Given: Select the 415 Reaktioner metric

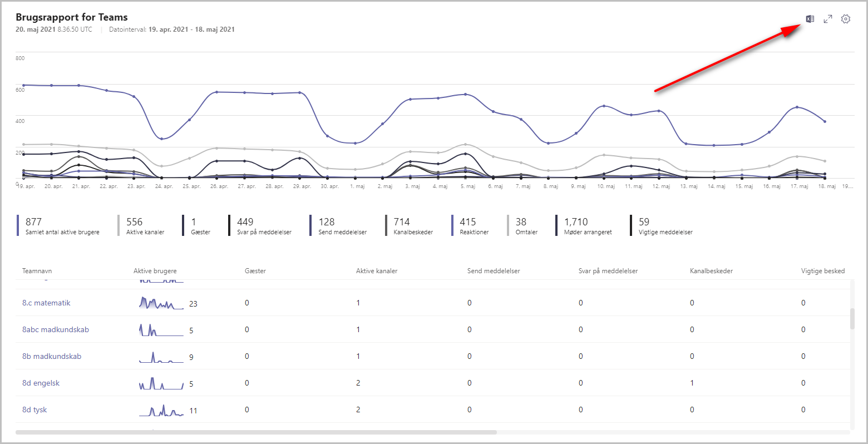Looking at the screenshot, I should point(471,225).
